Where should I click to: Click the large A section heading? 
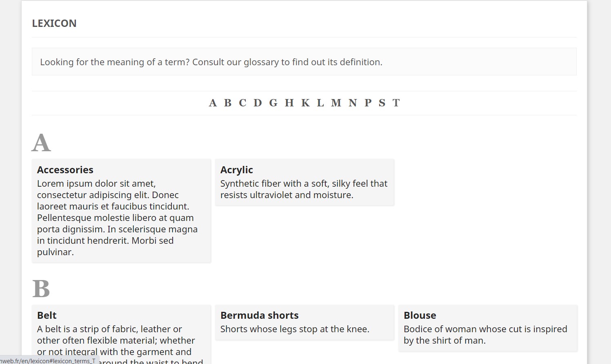41,143
